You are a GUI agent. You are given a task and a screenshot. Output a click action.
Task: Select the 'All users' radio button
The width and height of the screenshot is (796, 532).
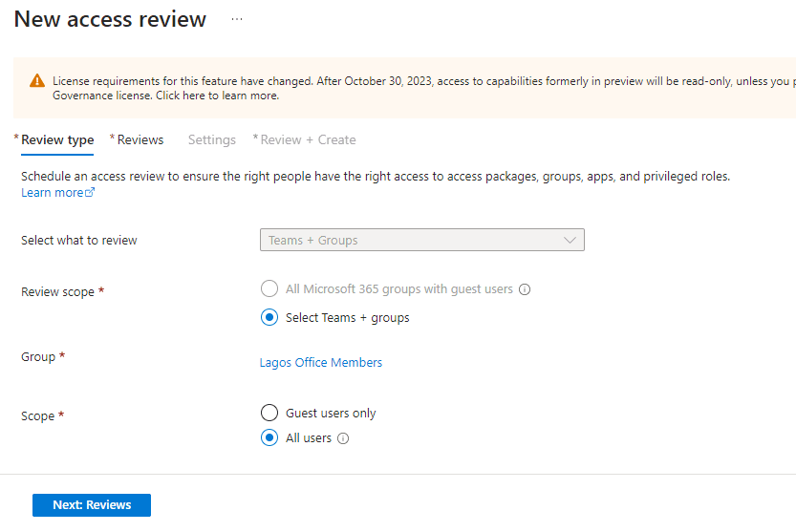point(269,438)
